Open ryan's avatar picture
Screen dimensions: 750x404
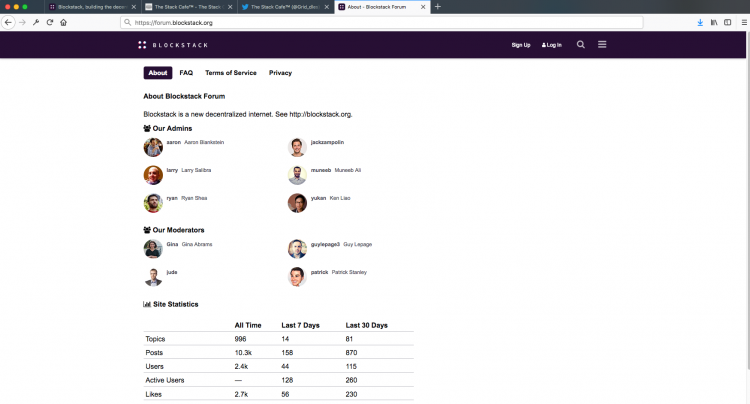153,203
